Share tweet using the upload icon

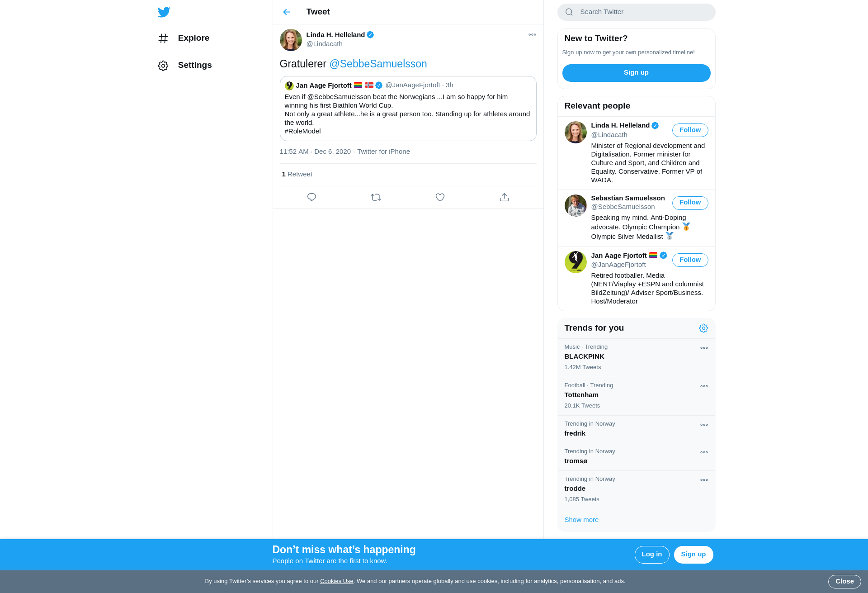tap(504, 197)
